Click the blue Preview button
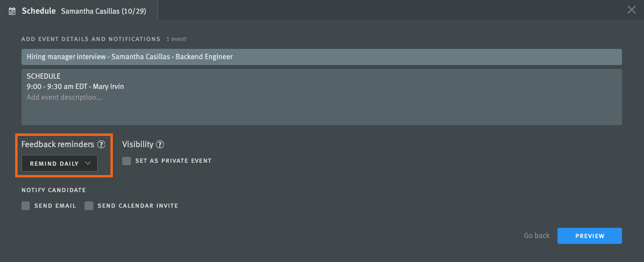 click(x=590, y=236)
